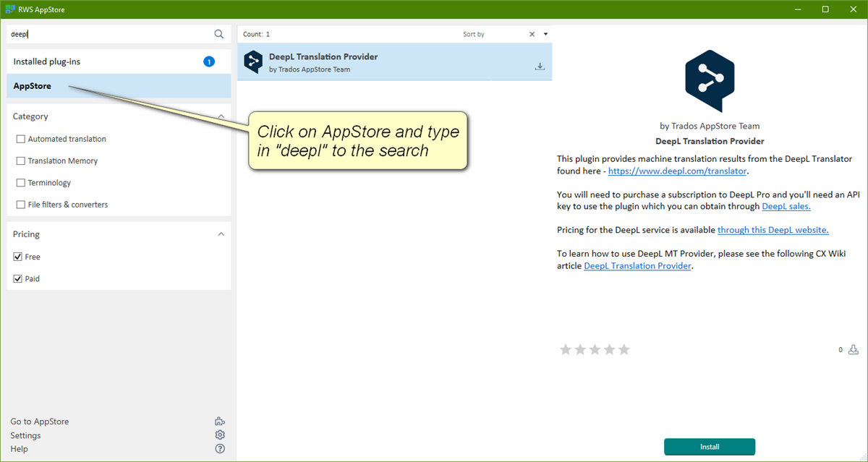Open the DeepL sales link
868x462 pixels.
786,205
